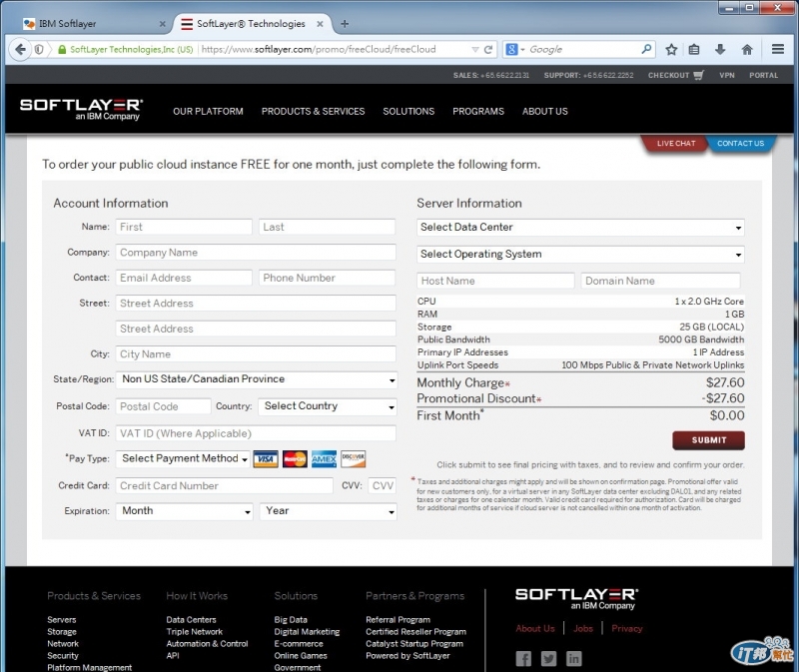799x672 pixels.
Task: Open the footer Data Centers link
Action: click(191, 619)
